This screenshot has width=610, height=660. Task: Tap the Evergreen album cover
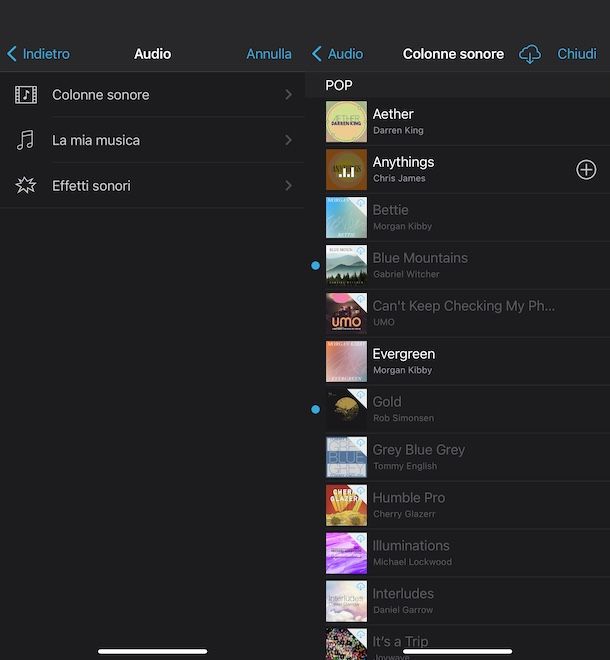[x=346, y=362]
